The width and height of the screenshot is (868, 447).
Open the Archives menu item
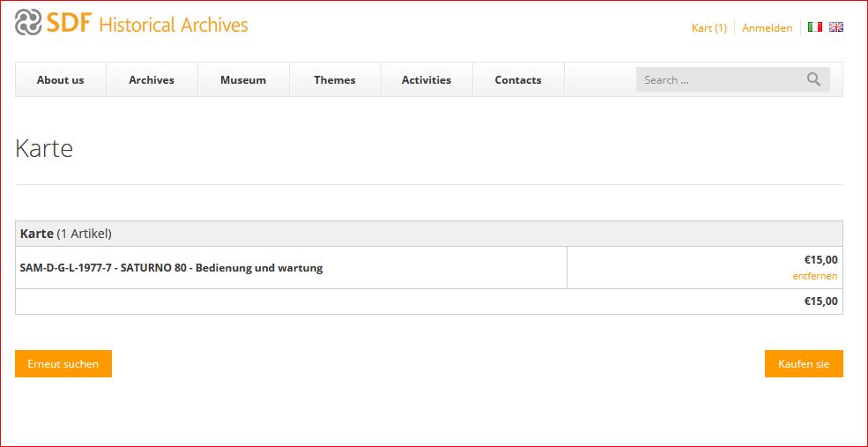(152, 80)
